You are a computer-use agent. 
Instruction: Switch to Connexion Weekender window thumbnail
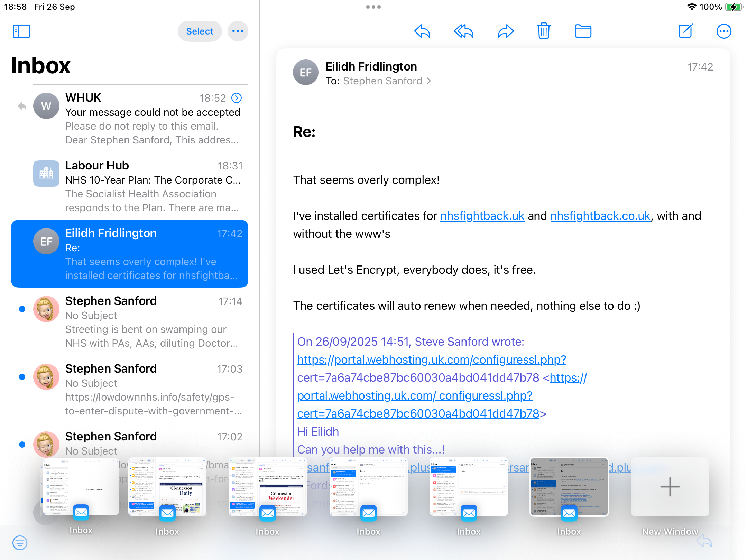[x=267, y=487]
